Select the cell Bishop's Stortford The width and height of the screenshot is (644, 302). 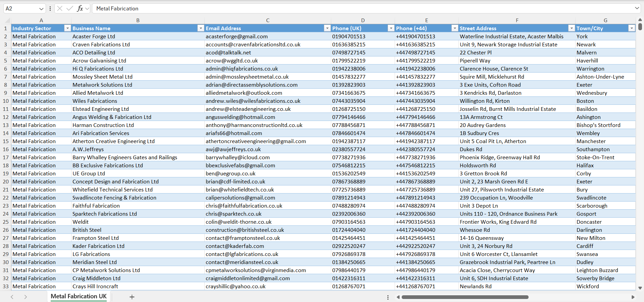(605, 125)
